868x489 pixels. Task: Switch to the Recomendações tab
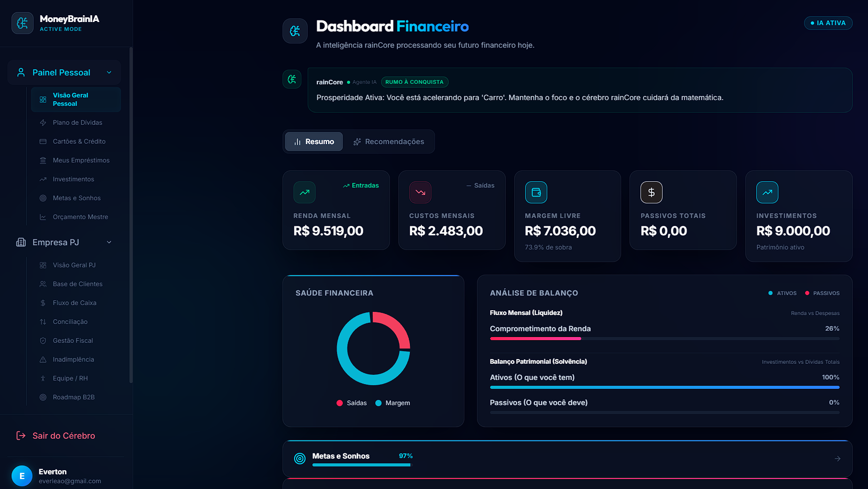pos(389,142)
